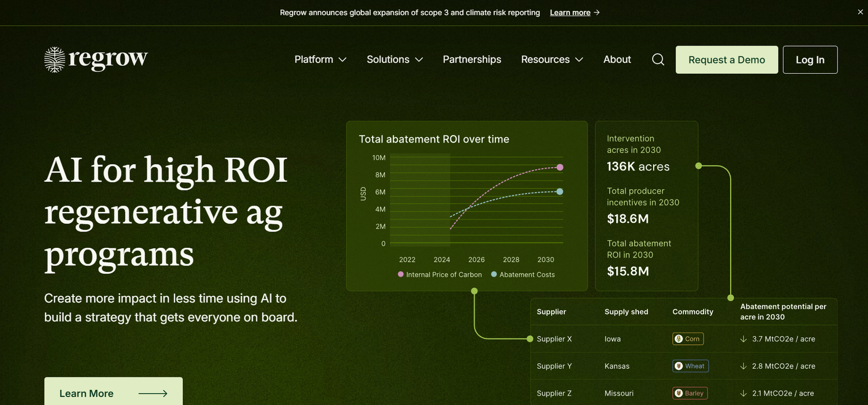
Task: Click the down arrow beside 2.8 MtCO2e
Action: [x=744, y=366]
